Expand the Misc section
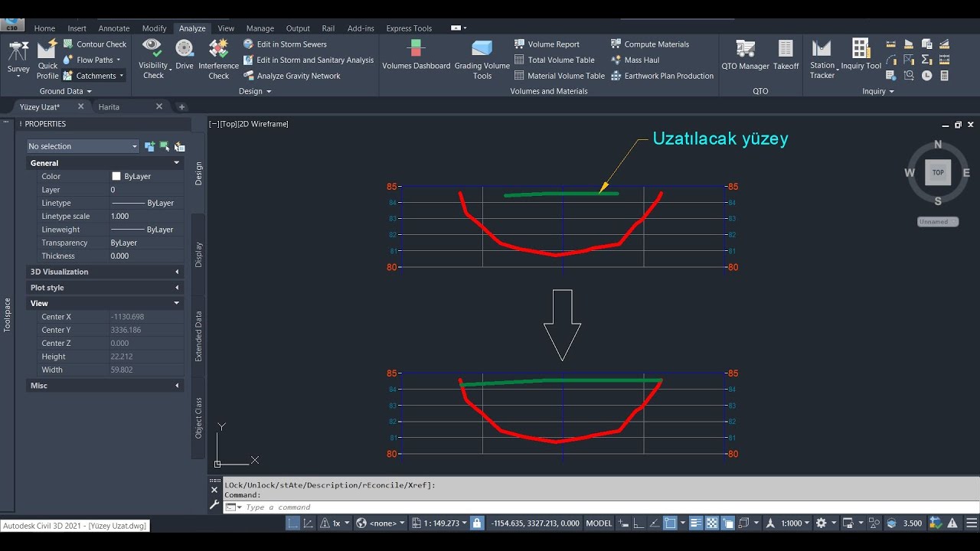The height and width of the screenshot is (551, 980). pyautogui.click(x=177, y=386)
